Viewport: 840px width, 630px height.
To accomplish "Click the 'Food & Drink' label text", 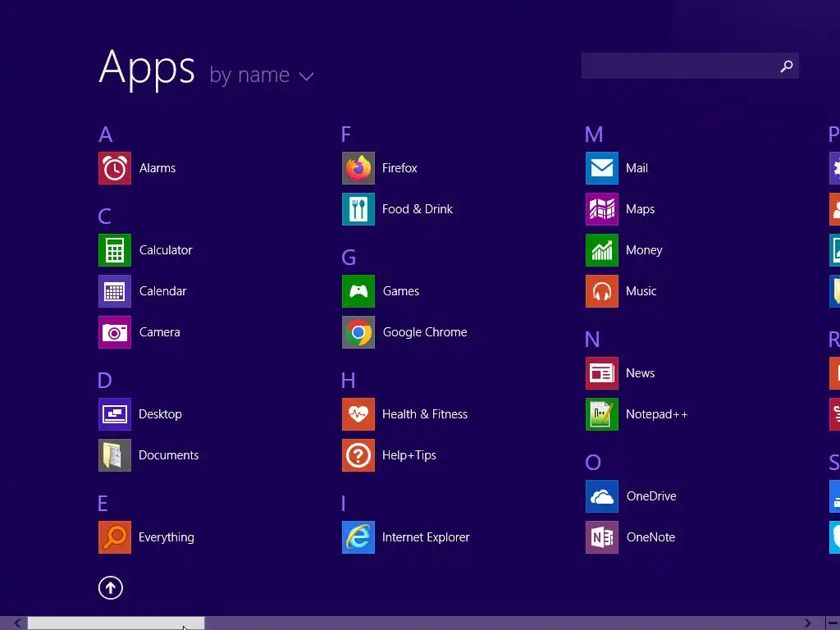I will (x=418, y=209).
